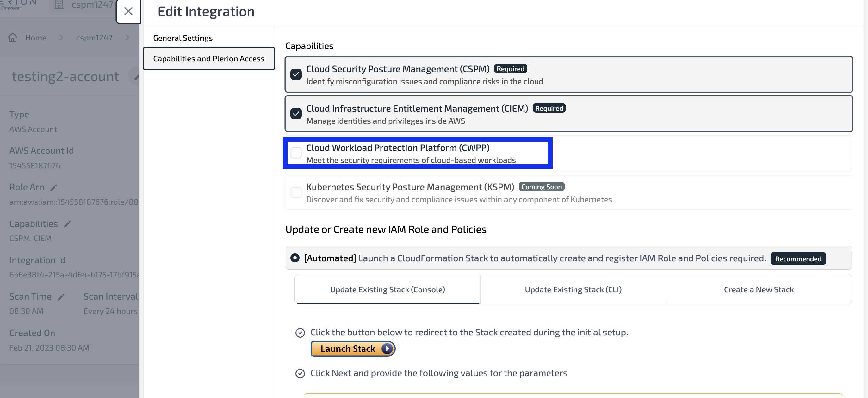Screen dimensions: 868x398
Task: Click the organization building icon
Action: (59, 5)
